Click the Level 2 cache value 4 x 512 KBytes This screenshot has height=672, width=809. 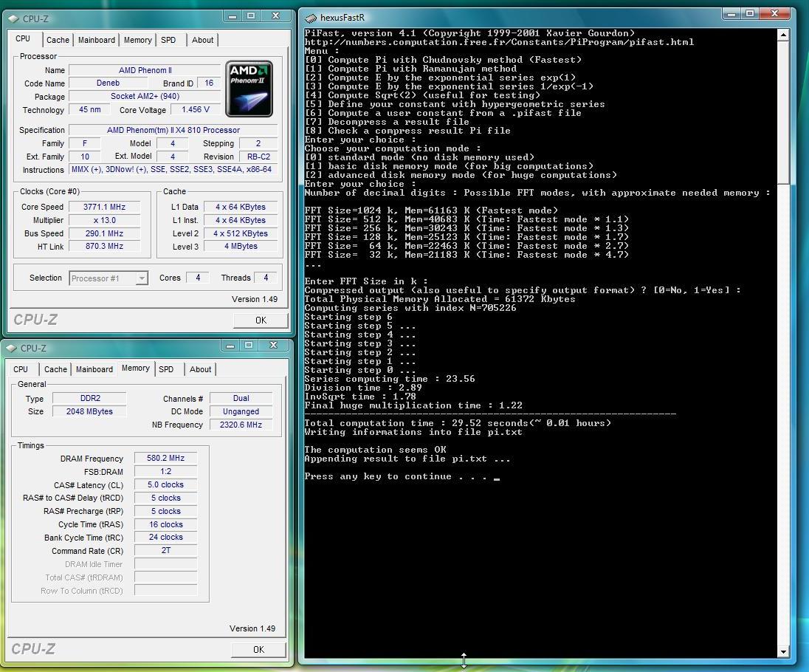[241, 234]
